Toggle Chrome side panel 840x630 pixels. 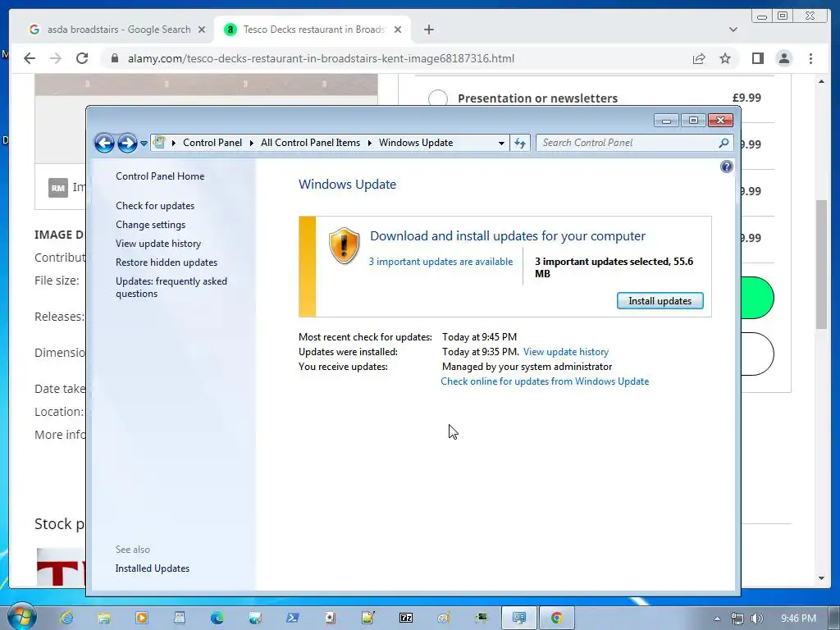[x=757, y=58]
